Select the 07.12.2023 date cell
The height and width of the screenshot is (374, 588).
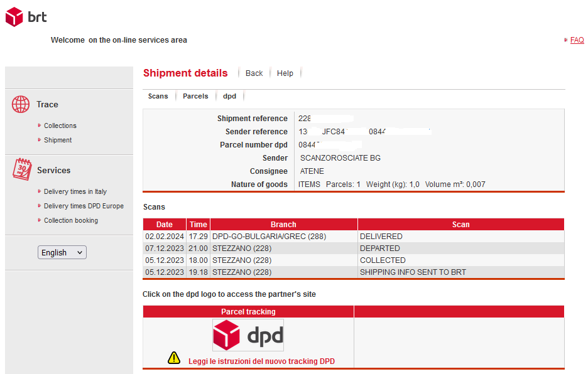[164, 248]
